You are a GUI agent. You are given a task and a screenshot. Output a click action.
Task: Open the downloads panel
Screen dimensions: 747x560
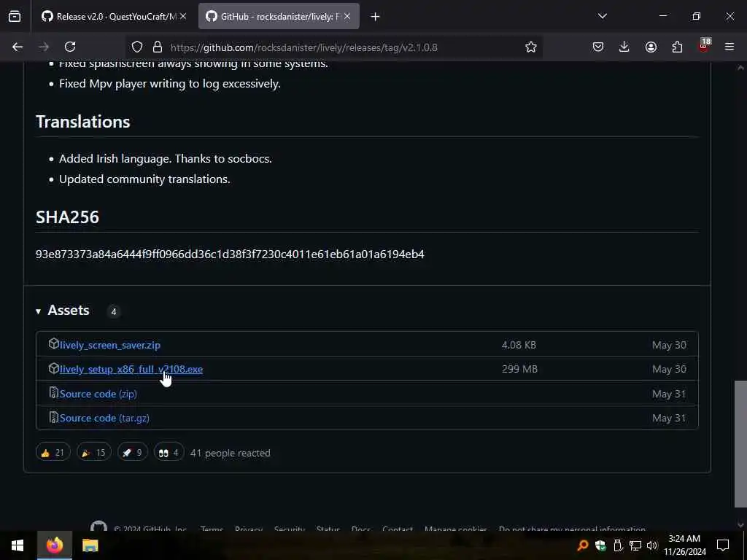[624, 47]
